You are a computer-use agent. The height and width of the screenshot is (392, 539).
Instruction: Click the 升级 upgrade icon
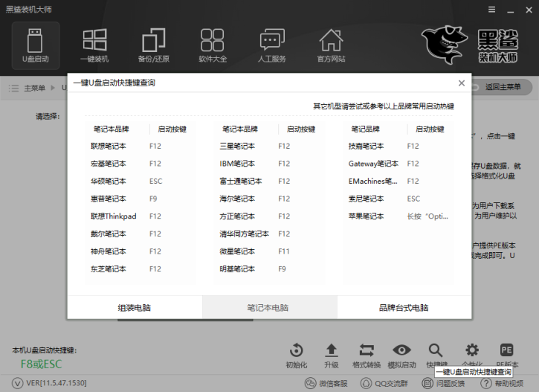pyautogui.click(x=332, y=355)
